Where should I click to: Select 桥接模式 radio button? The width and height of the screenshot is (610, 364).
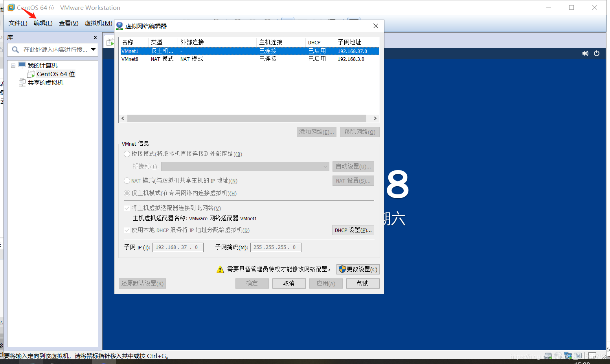click(127, 154)
